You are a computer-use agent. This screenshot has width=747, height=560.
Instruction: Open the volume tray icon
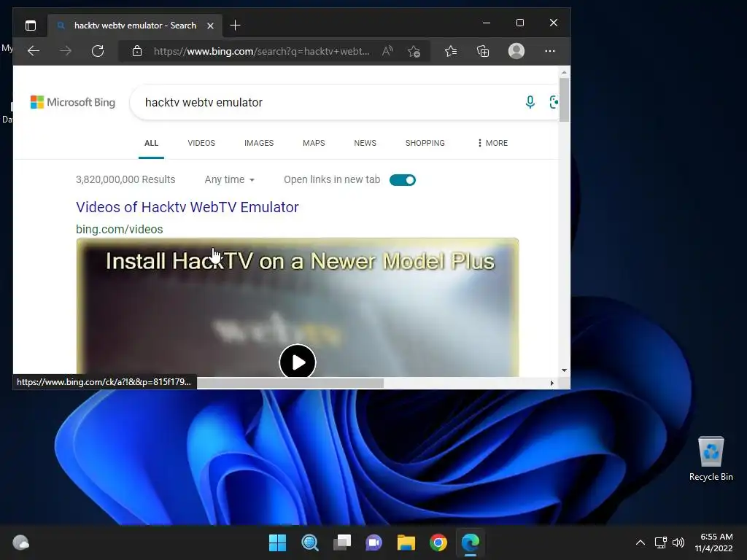pos(678,542)
